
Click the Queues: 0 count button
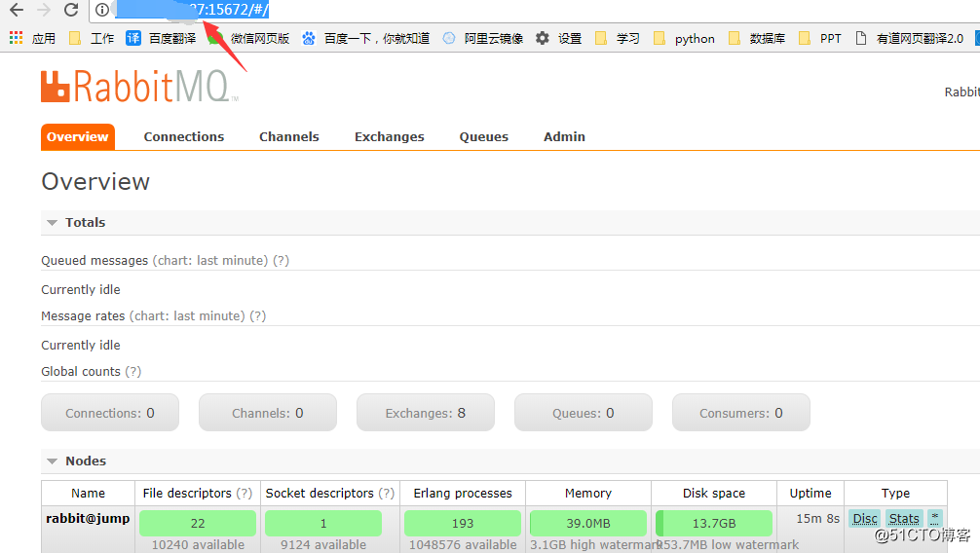tap(584, 413)
